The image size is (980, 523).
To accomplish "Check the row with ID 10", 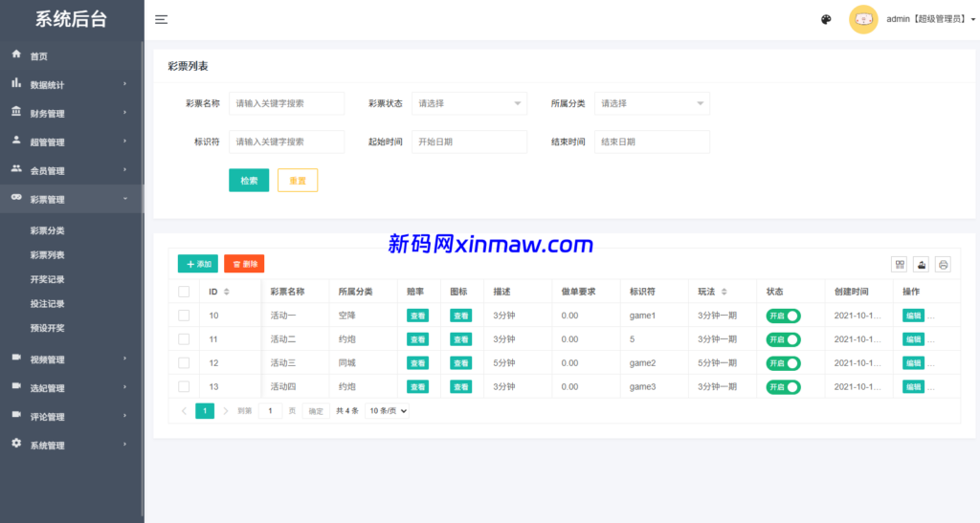I will pyautogui.click(x=184, y=316).
